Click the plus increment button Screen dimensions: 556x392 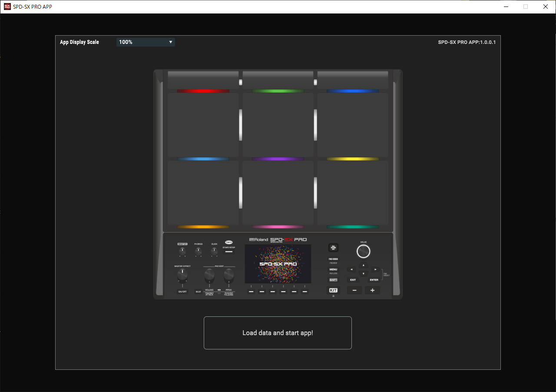click(372, 290)
